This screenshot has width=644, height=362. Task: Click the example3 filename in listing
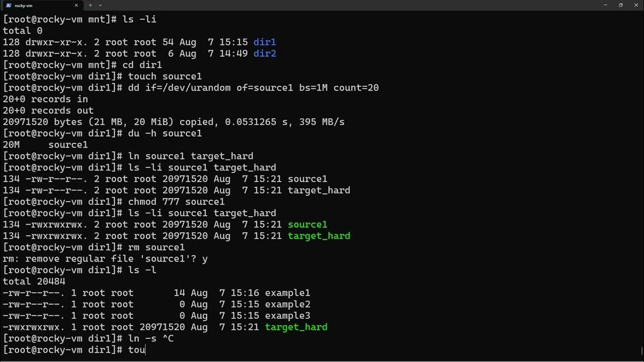(288, 316)
